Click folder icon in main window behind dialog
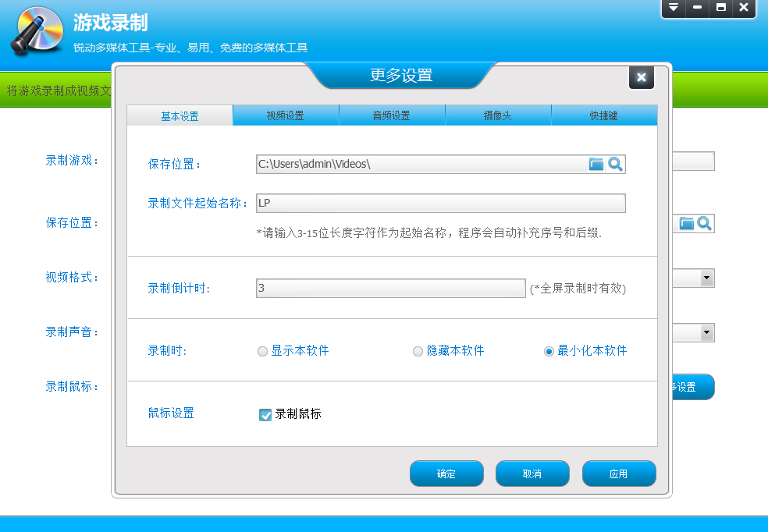This screenshot has width=768, height=532. tap(687, 224)
